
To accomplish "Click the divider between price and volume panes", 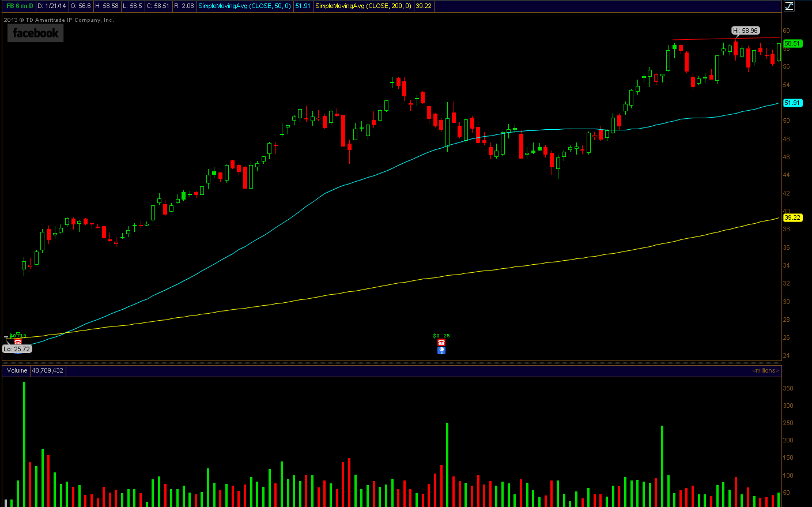I will 392,363.
